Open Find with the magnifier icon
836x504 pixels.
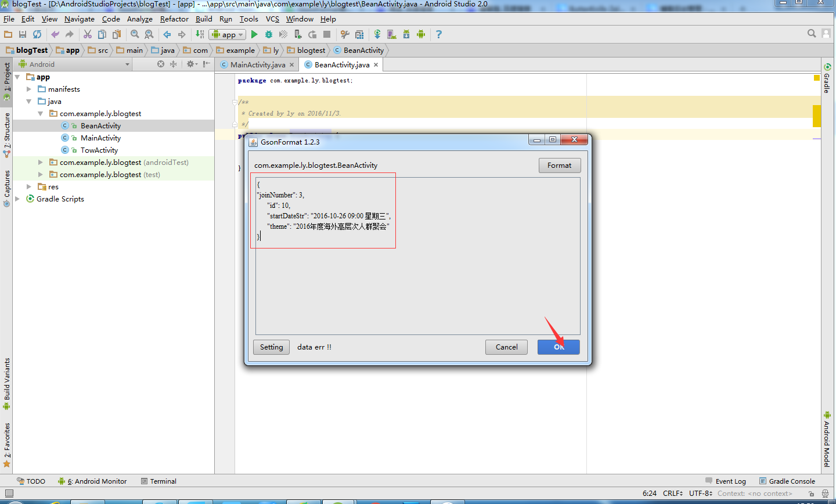point(135,34)
